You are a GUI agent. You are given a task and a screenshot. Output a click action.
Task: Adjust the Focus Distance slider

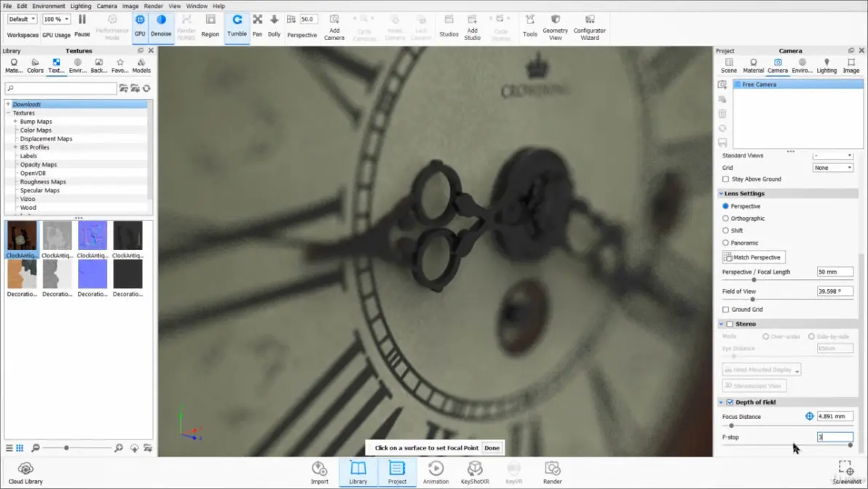point(731,426)
